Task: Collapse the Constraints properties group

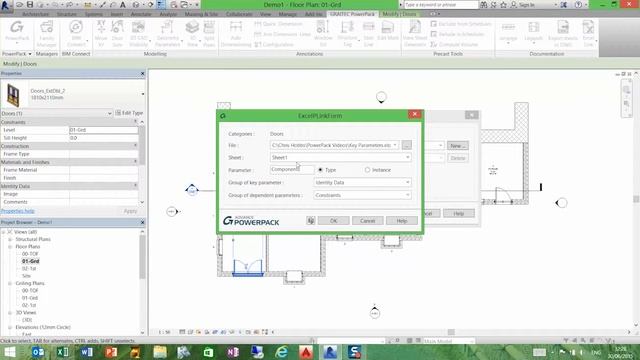Action: (136, 122)
